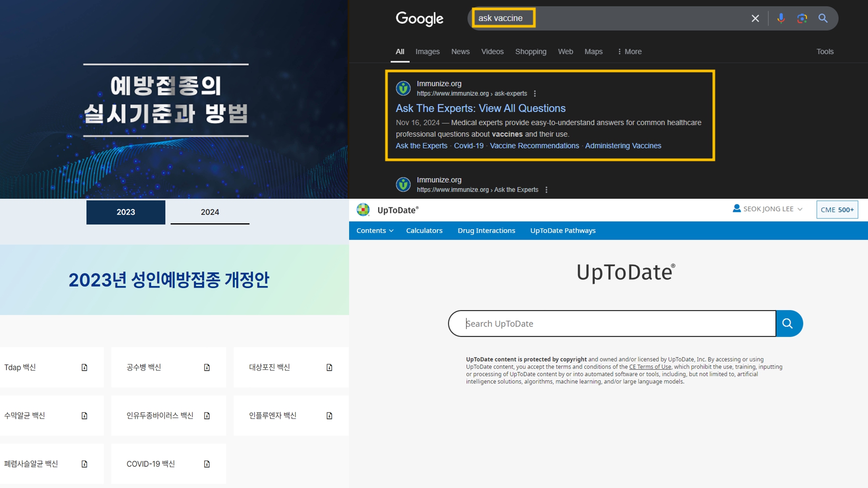This screenshot has height=488, width=868.
Task: Select the 2024 year tab
Action: click(x=210, y=212)
